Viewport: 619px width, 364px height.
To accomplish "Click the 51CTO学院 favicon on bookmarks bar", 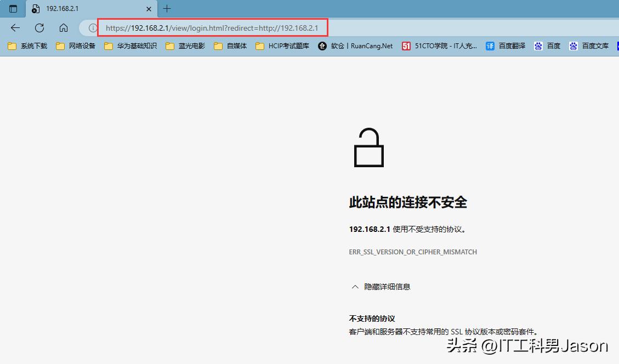I will [x=406, y=46].
